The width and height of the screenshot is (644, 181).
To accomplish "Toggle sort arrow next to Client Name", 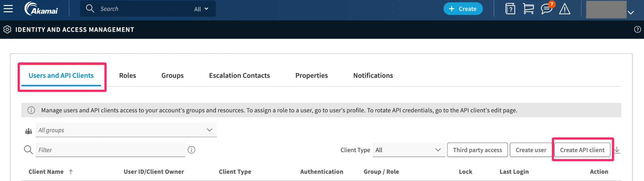I will coord(71,172).
